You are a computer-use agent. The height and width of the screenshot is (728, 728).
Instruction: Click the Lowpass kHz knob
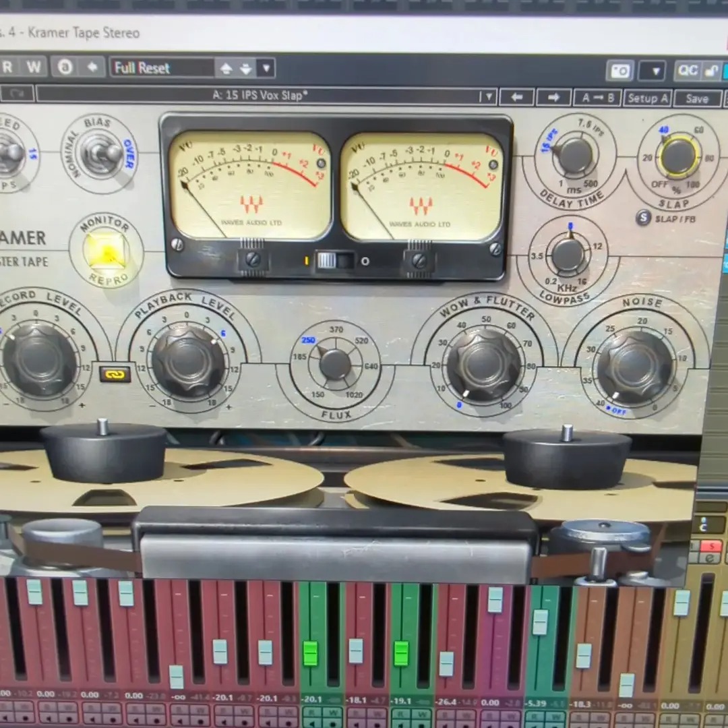point(568,254)
